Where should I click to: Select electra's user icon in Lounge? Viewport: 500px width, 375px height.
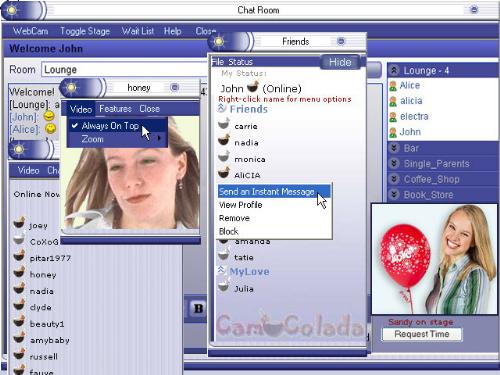[393, 117]
